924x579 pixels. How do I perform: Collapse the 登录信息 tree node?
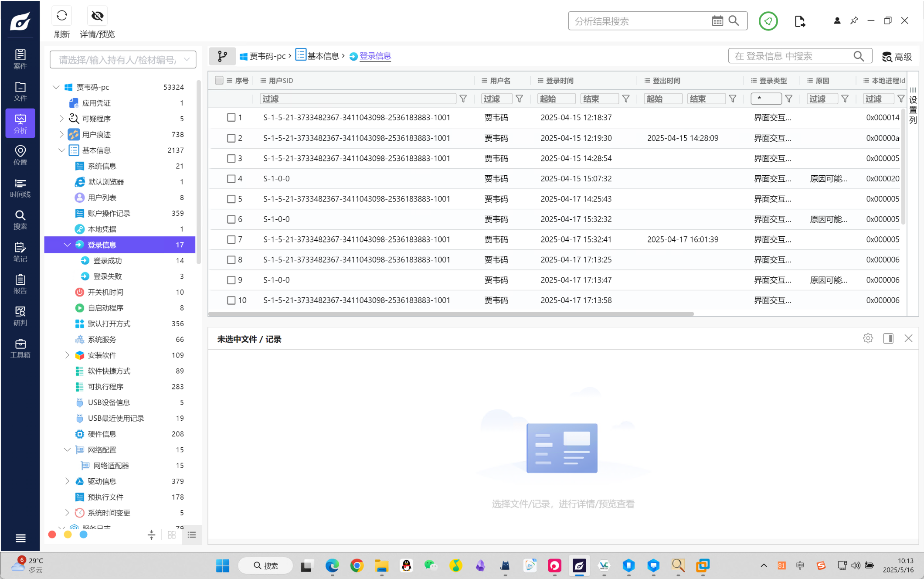(x=67, y=245)
